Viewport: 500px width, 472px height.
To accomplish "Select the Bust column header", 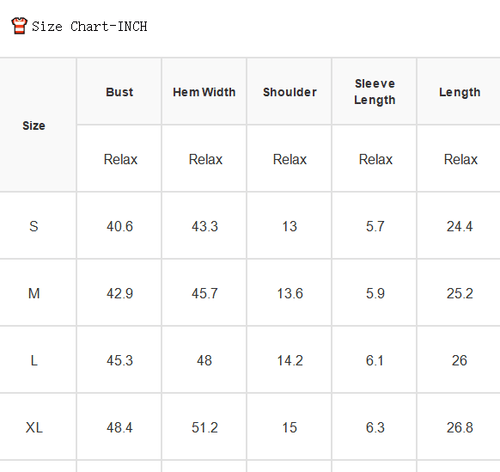I will [119, 92].
